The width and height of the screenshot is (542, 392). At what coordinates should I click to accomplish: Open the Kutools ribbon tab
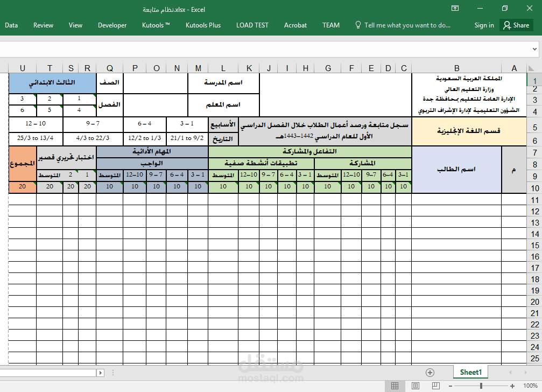click(x=156, y=25)
